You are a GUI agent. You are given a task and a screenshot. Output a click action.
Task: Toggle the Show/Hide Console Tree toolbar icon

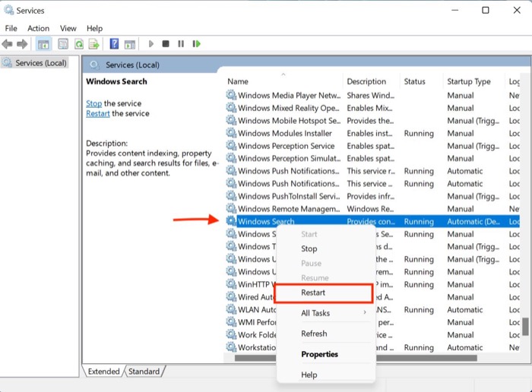(x=44, y=44)
